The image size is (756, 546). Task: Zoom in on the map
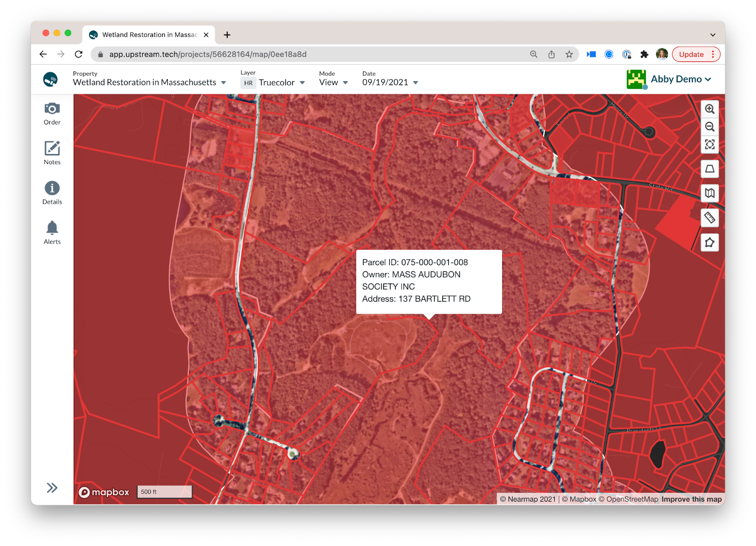pyautogui.click(x=709, y=109)
